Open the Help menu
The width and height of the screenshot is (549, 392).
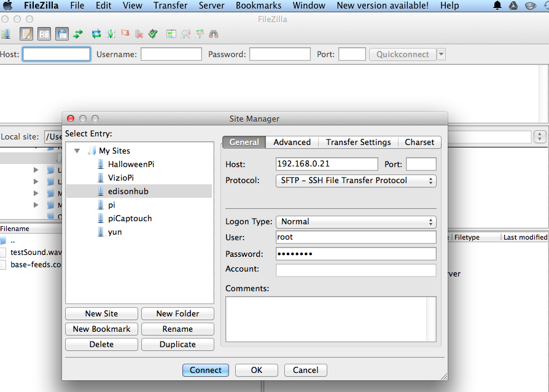(x=450, y=6)
